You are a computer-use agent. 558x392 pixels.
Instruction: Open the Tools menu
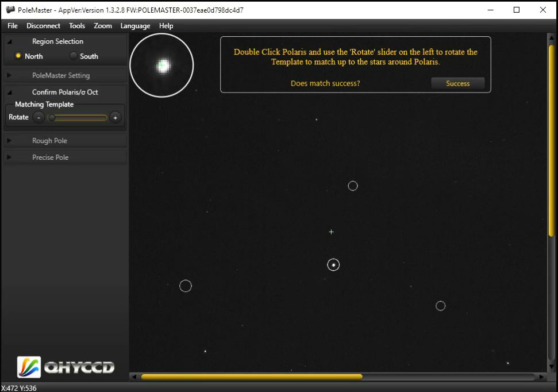tap(77, 26)
